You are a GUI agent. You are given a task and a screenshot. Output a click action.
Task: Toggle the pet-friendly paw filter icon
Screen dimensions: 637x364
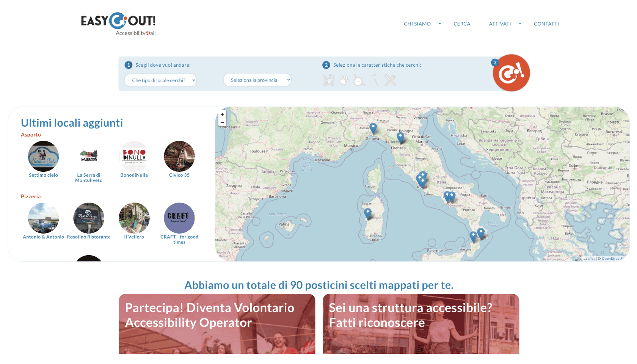click(x=344, y=80)
